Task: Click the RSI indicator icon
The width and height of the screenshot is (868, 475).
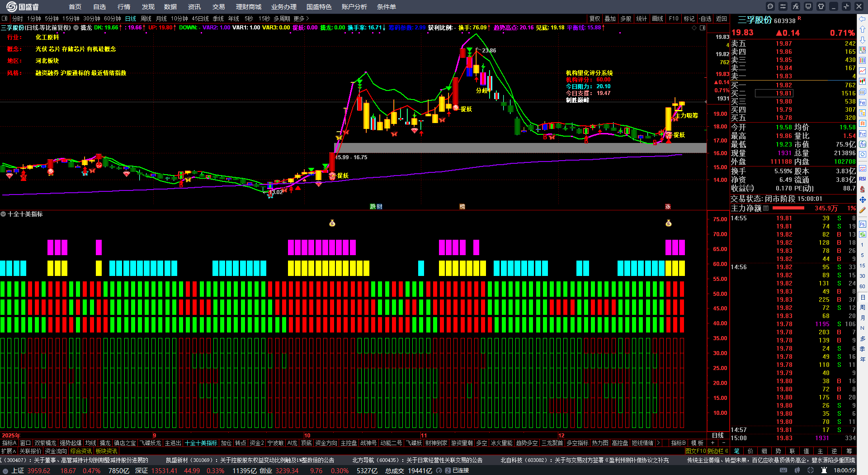Action: (x=863, y=179)
